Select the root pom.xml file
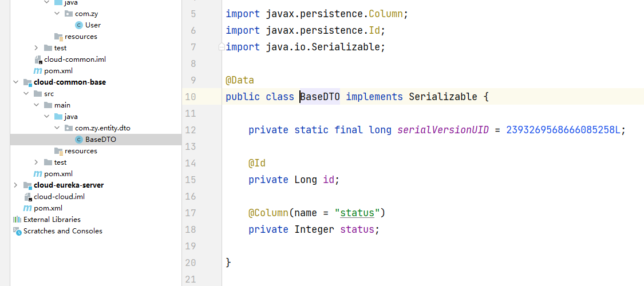This screenshot has height=286, width=644. (48, 208)
